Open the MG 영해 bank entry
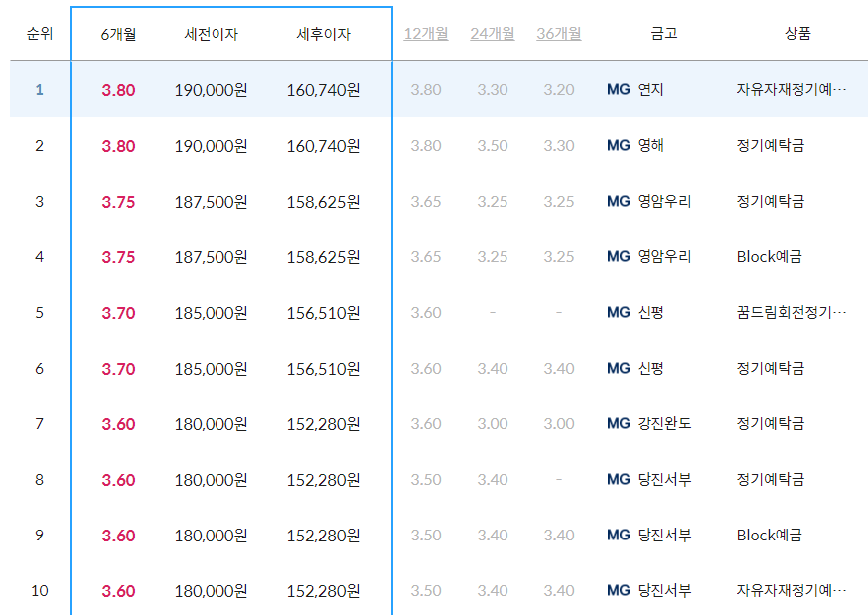This screenshot has height=615, width=868. (635, 146)
